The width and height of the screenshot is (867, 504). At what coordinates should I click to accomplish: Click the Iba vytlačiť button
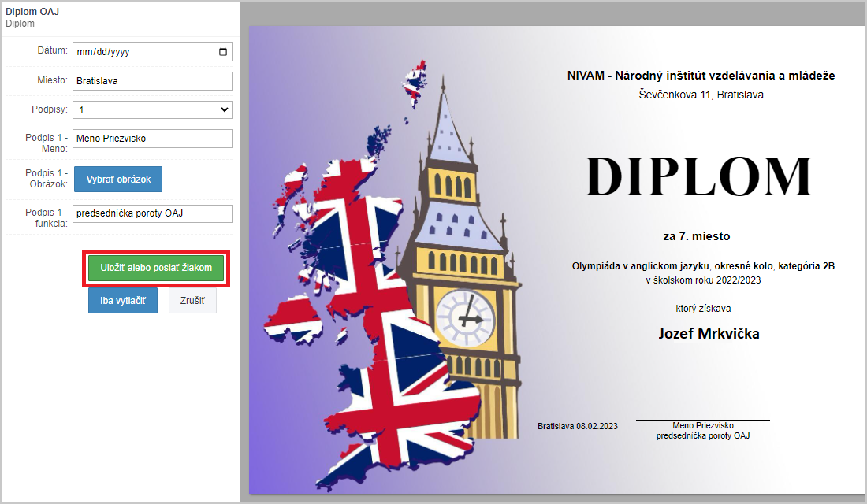(x=123, y=301)
